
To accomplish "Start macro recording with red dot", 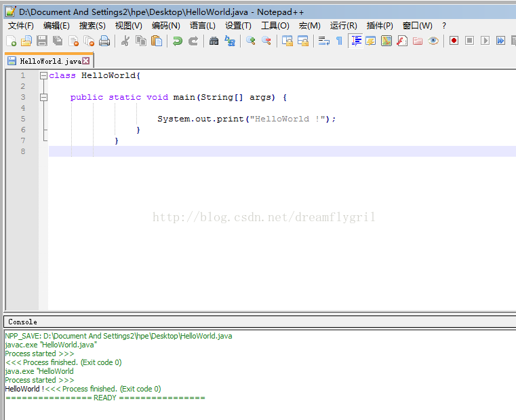I will [454, 41].
